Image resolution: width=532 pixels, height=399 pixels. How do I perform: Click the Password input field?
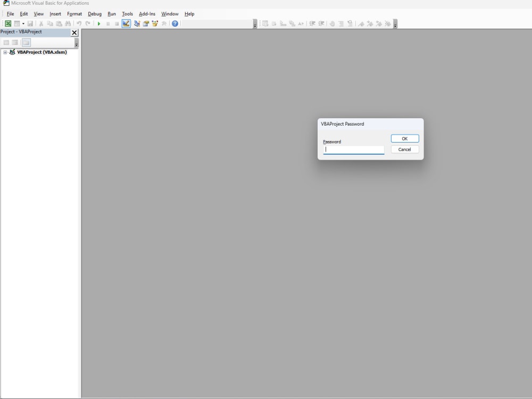354,149
